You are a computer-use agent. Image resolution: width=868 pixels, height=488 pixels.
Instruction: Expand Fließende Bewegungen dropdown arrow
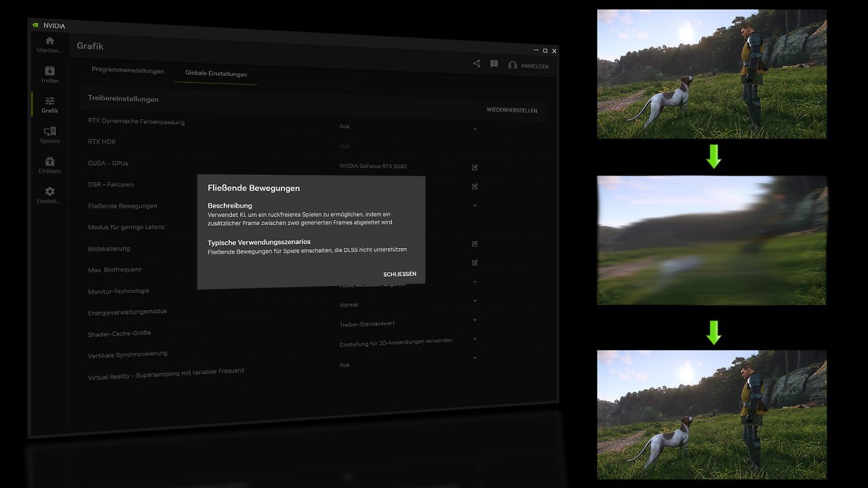pyautogui.click(x=475, y=205)
